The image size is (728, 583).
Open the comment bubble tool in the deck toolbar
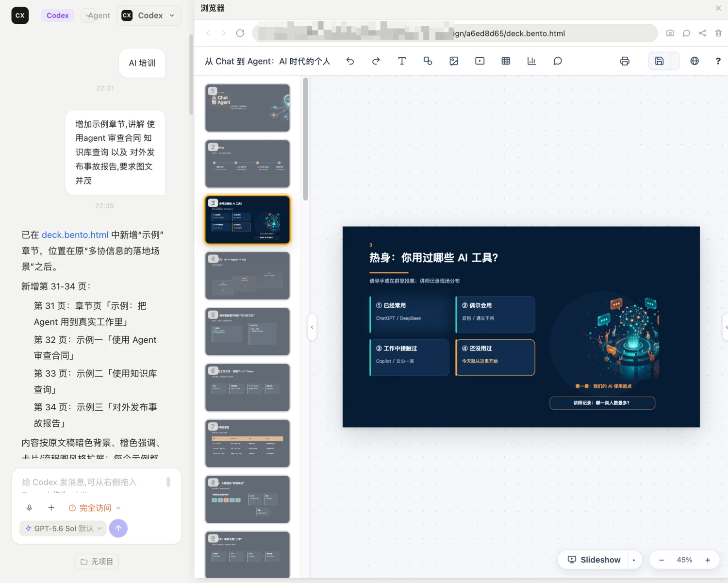[x=558, y=61]
